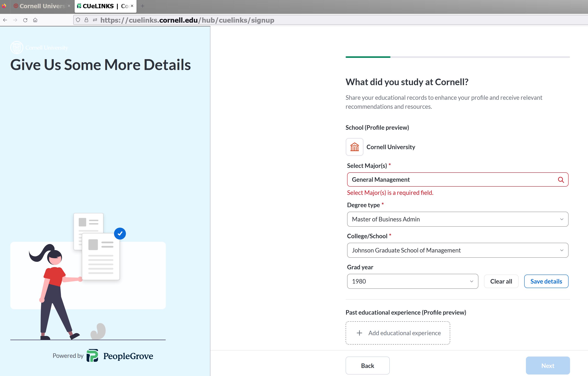
Task: Reload the page with the refresh icon
Action: point(25,20)
